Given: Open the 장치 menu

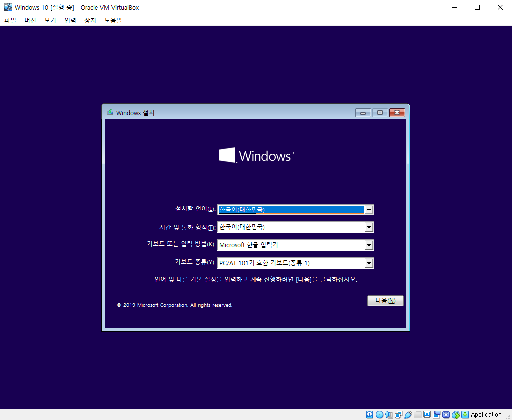Looking at the screenshot, I should pos(90,20).
